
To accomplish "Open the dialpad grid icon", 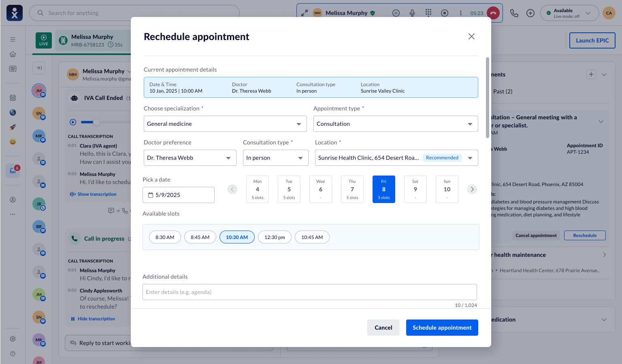I will click(428, 13).
